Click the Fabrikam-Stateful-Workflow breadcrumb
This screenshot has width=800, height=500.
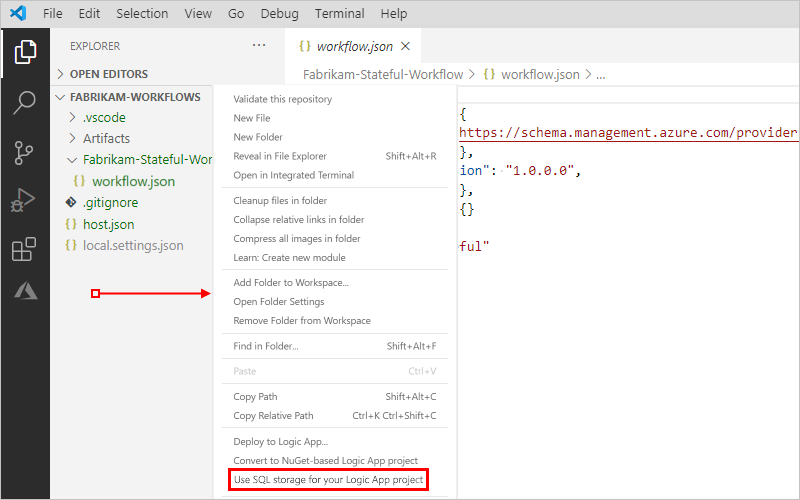383,74
